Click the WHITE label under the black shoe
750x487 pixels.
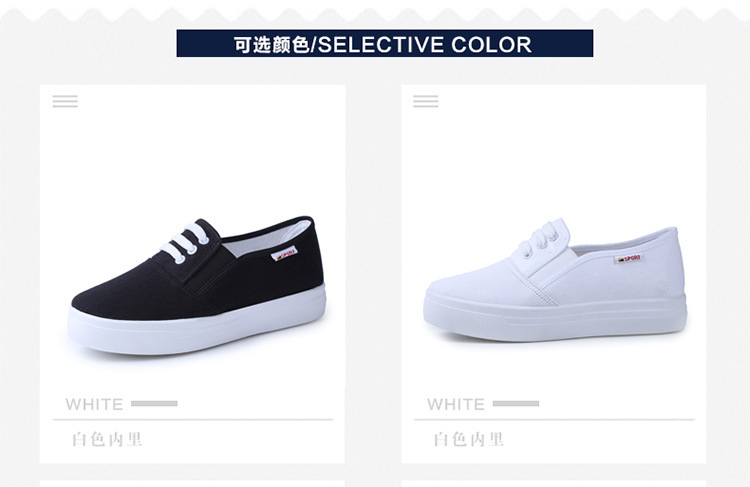point(94,404)
